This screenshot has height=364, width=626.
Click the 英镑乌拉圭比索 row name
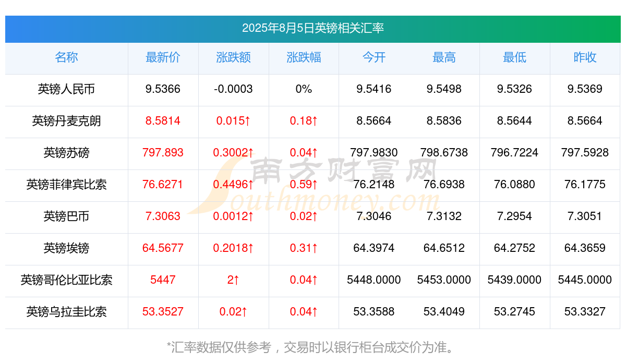(x=66, y=312)
